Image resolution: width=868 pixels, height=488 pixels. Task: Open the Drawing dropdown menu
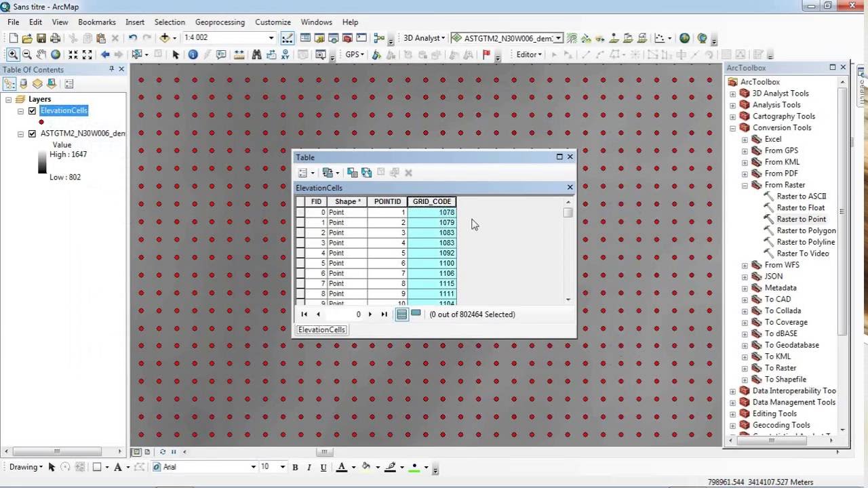coord(26,466)
